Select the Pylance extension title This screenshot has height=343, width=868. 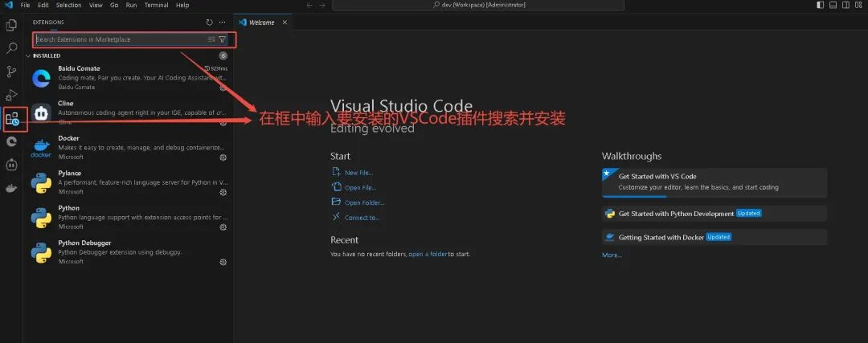[x=69, y=174]
